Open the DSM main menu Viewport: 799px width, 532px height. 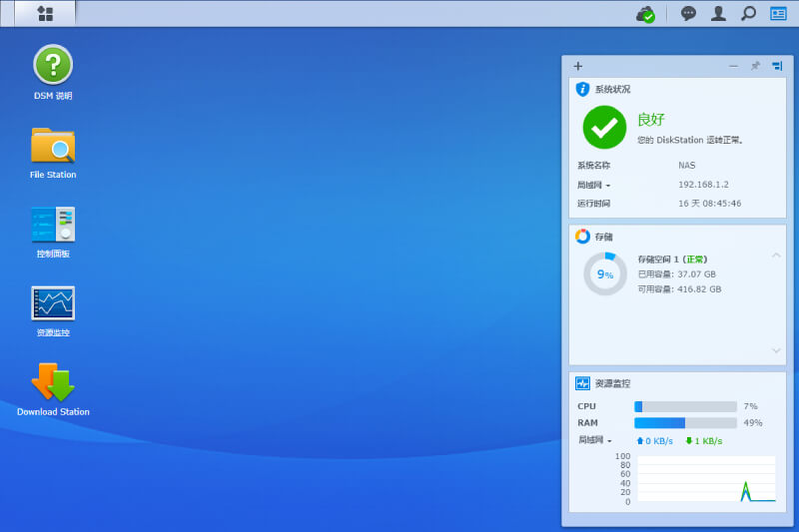point(45,13)
